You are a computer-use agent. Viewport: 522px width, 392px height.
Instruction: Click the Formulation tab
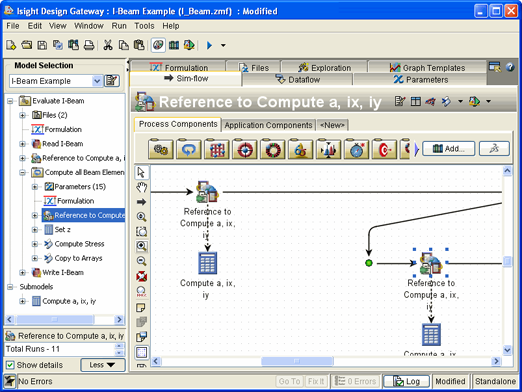coord(179,68)
